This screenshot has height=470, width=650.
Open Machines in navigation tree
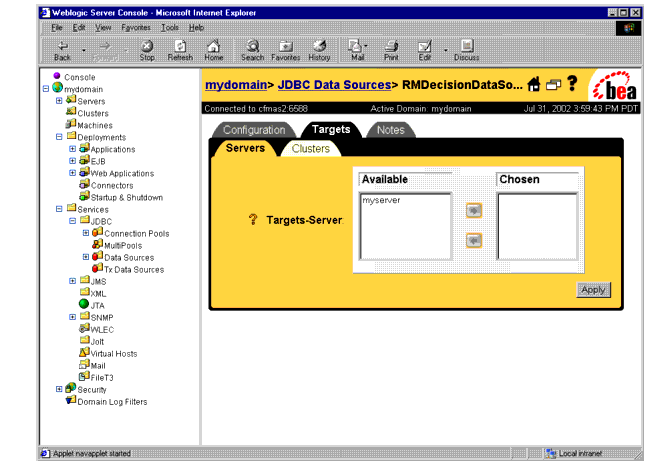95,125
